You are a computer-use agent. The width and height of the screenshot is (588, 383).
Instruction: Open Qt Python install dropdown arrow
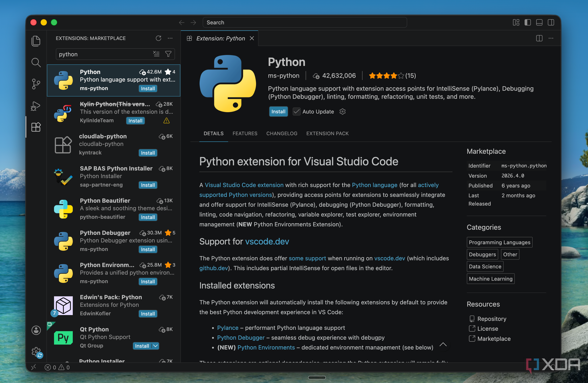(155, 346)
